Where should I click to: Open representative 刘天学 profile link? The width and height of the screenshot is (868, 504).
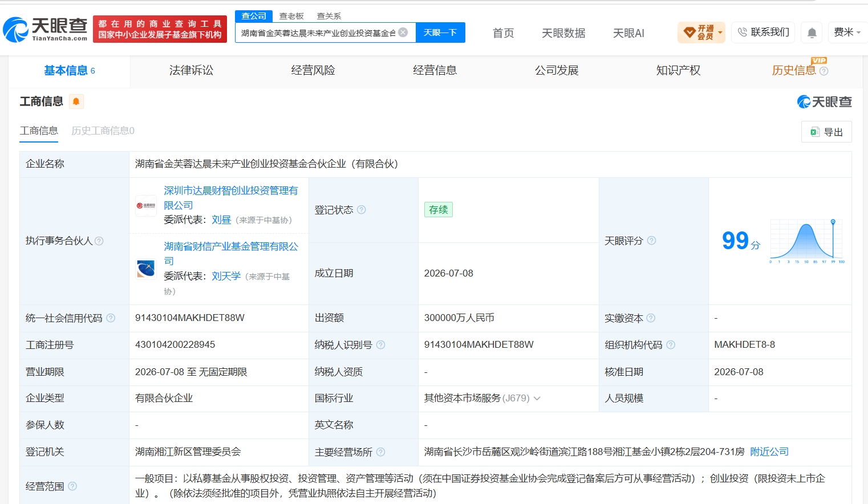tap(226, 276)
